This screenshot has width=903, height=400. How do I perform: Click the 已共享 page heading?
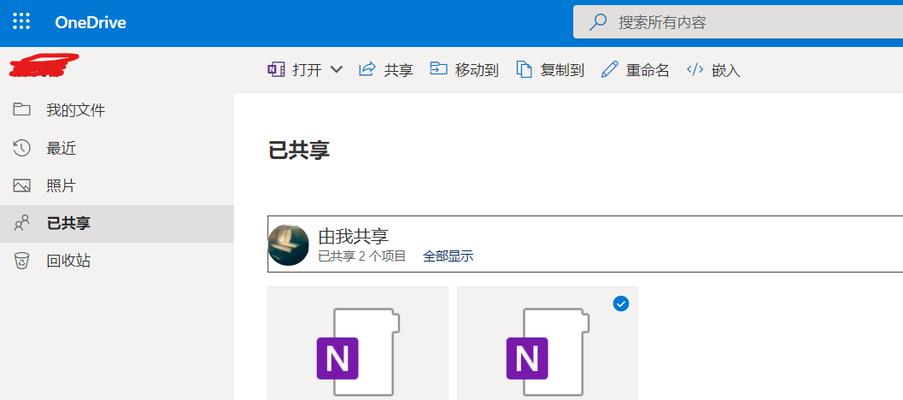(x=299, y=151)
